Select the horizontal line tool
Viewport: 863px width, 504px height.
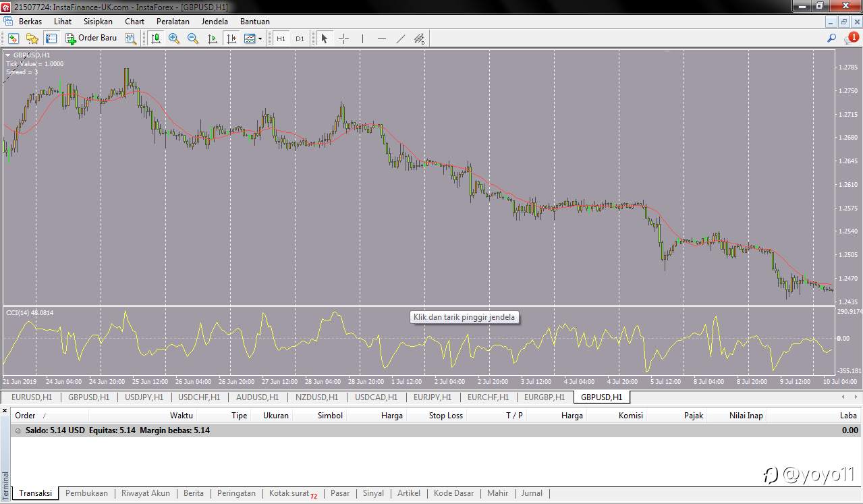[x=381, y=38]
